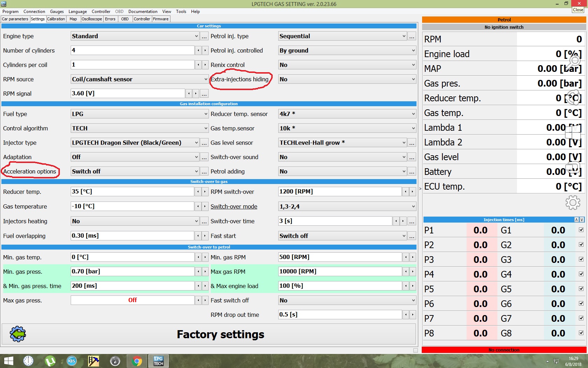Image resolution: width=588 pixels, height=368 pixels.
Task: Click the down arrow in the Injection times header
Action: (x=582, y=220)
